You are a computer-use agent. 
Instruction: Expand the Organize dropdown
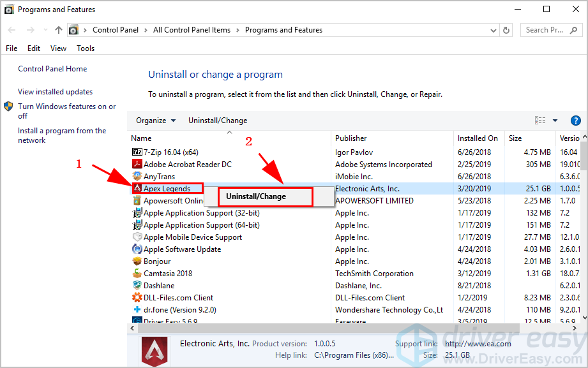click(156, 121)
